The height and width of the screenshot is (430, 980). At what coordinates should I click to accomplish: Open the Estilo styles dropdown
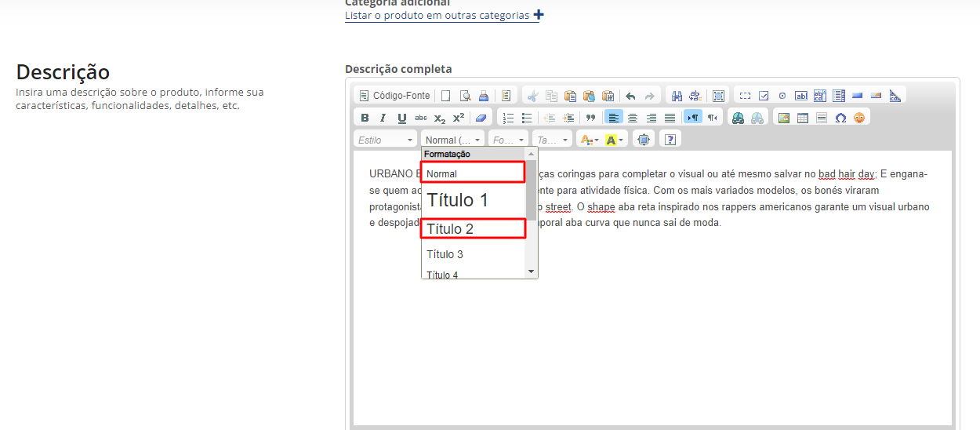click(386, 140)
